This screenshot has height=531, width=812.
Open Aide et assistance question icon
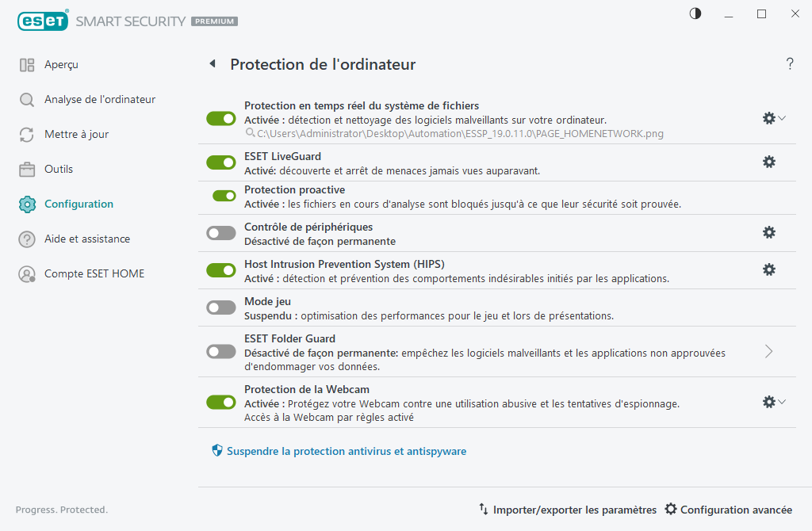click(26, 239)
